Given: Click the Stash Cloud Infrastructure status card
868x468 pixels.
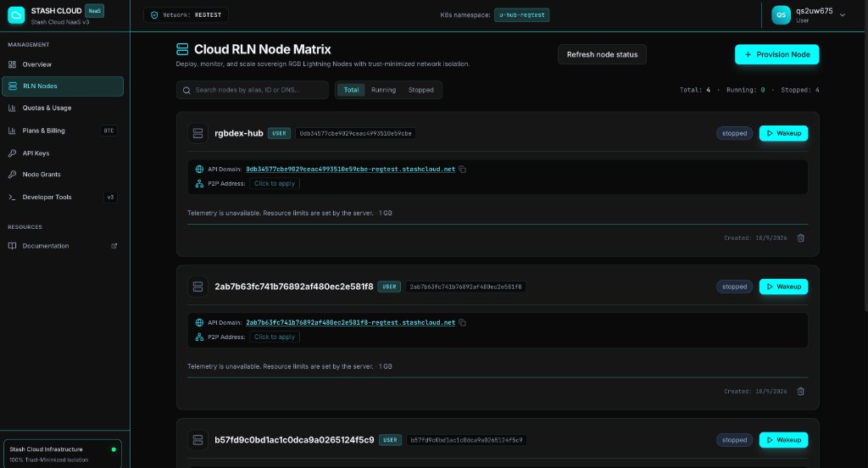Looking at the screenshot, I should point(63,454).
